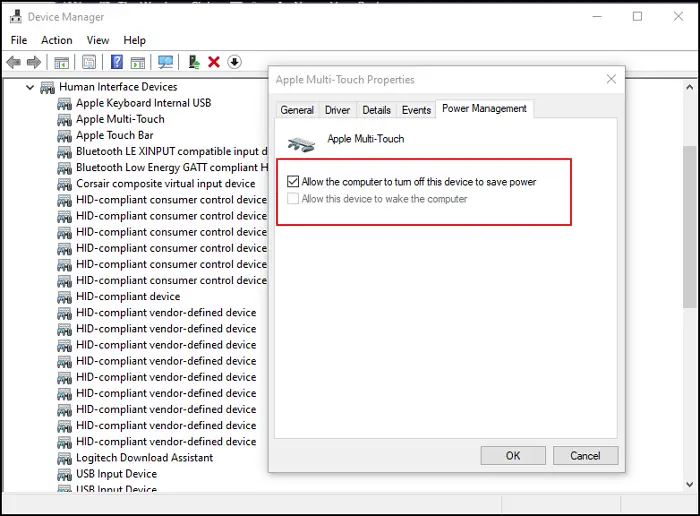The width and height of the screenshot is (700, 516).
Task: Select Apple Touch Bar tree item
Action: 114,135
